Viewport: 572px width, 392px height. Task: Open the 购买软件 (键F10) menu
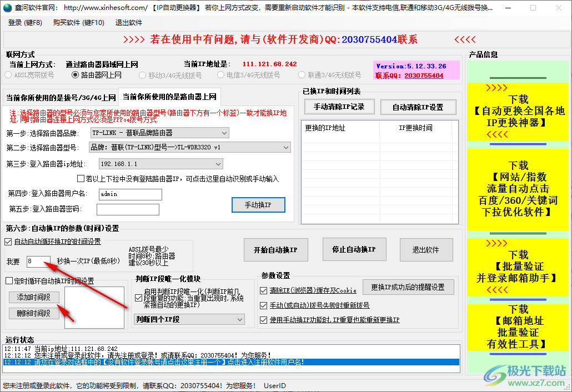[79, 23]
